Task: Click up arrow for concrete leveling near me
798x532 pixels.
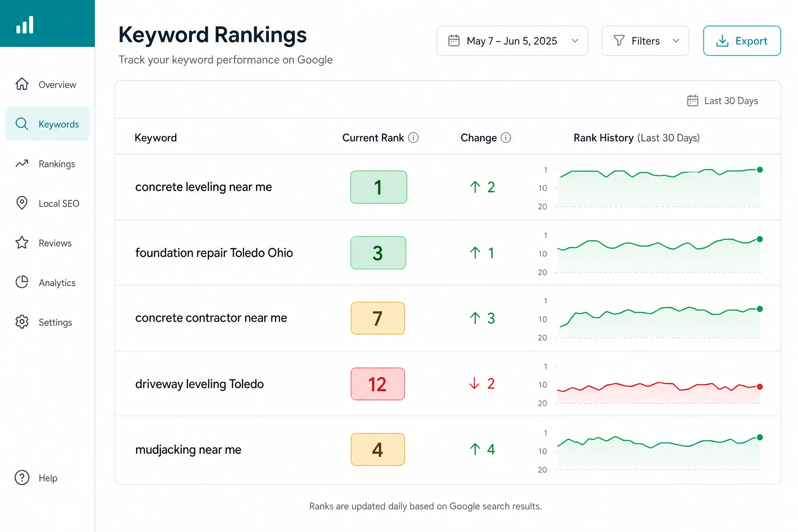Action: 475,187
